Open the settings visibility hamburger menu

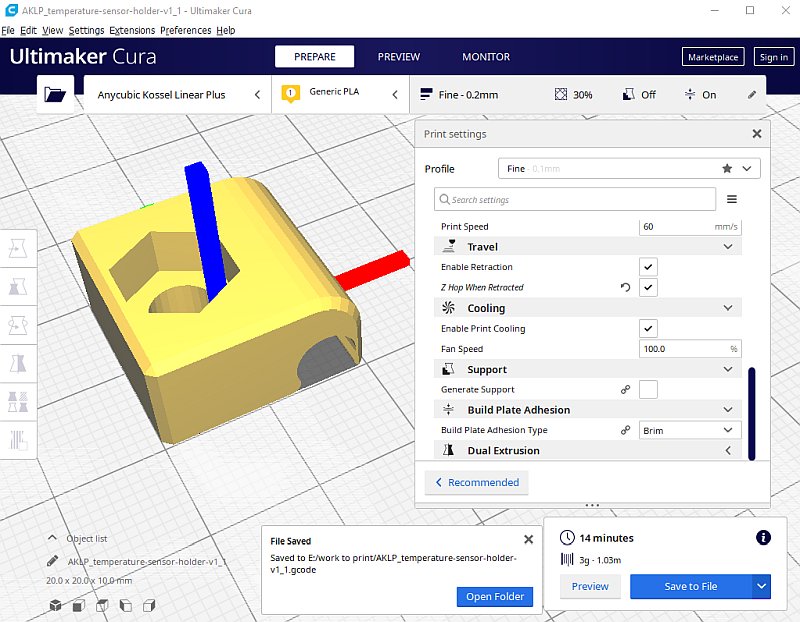click(732, 200)
